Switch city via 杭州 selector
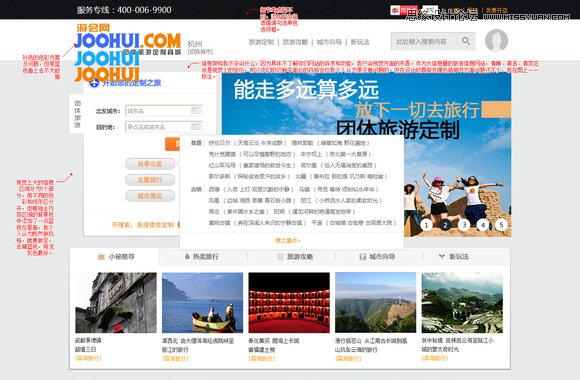Viewport: 580px width, 380px height. (x=200, y=47)
